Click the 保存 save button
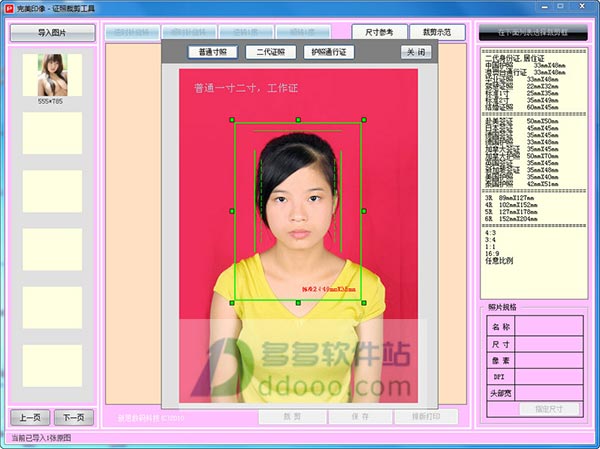The image size is (600, 449). (x=360, y=416)
